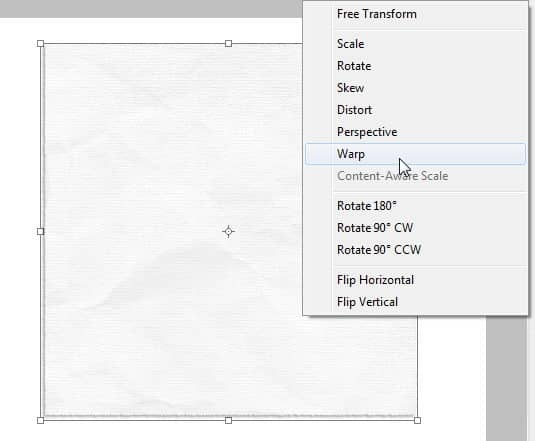Choose Flip Vertical from the menu
The height and width of the screenshot is (441, 535).
tap(415, 302)
